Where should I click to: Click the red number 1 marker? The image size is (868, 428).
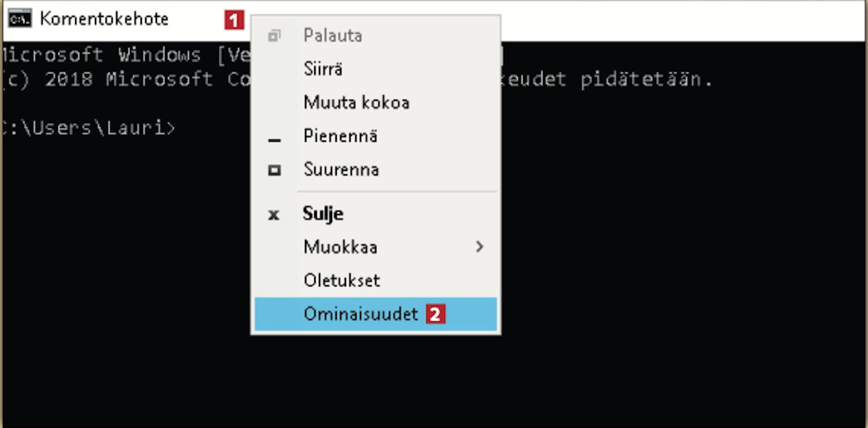tap(234, 20)
